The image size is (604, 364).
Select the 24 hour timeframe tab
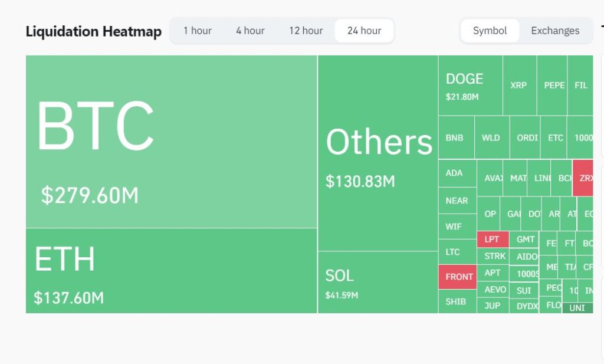(x=364, y=31)
